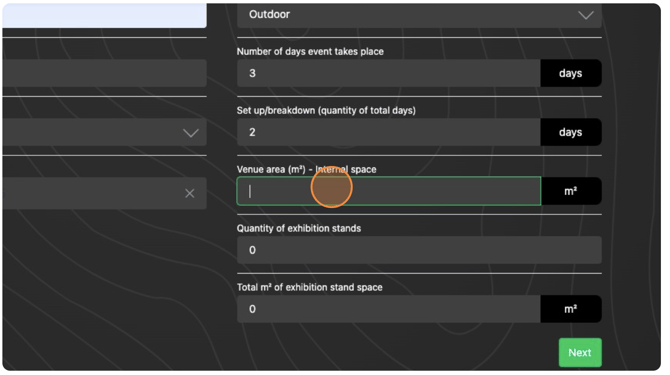Focus the Quantity of exhibition stands field

419,250
